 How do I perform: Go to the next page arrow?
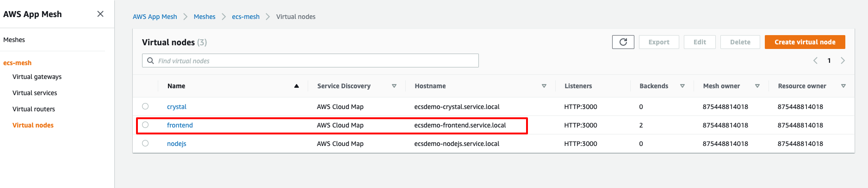[843, 61]
